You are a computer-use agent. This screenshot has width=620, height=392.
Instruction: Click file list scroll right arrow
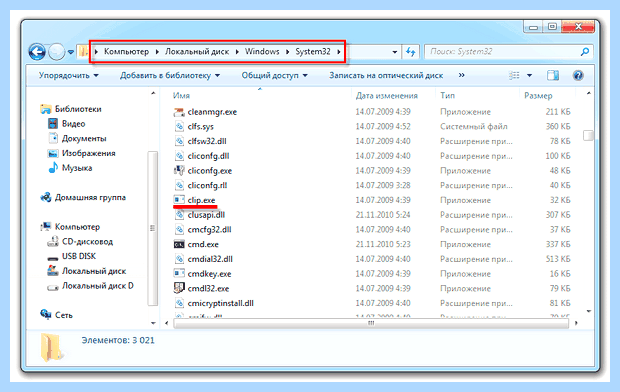point(577,323)
